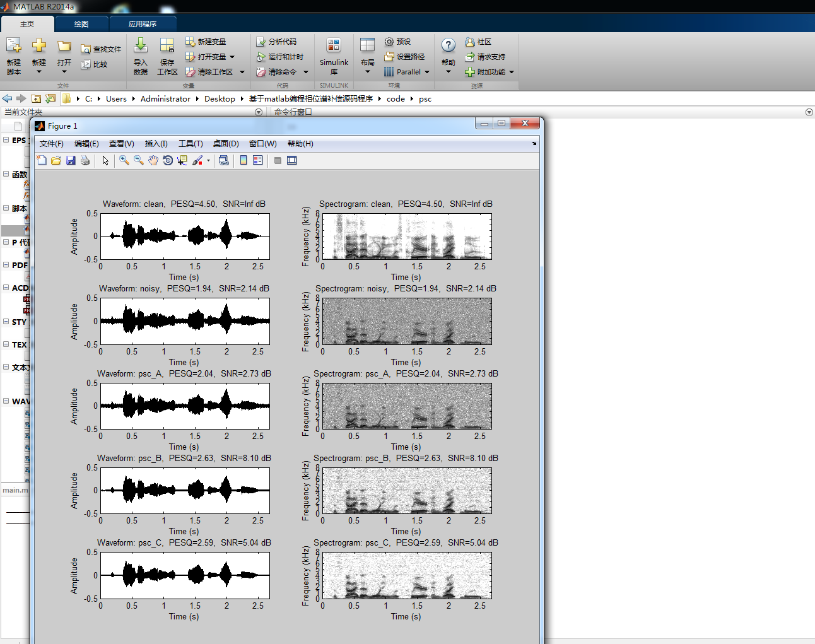Switch to 应用程序 (Apps) ribbon tab
The height and width of the screenshot is (644, 815).
pos(143,24)
